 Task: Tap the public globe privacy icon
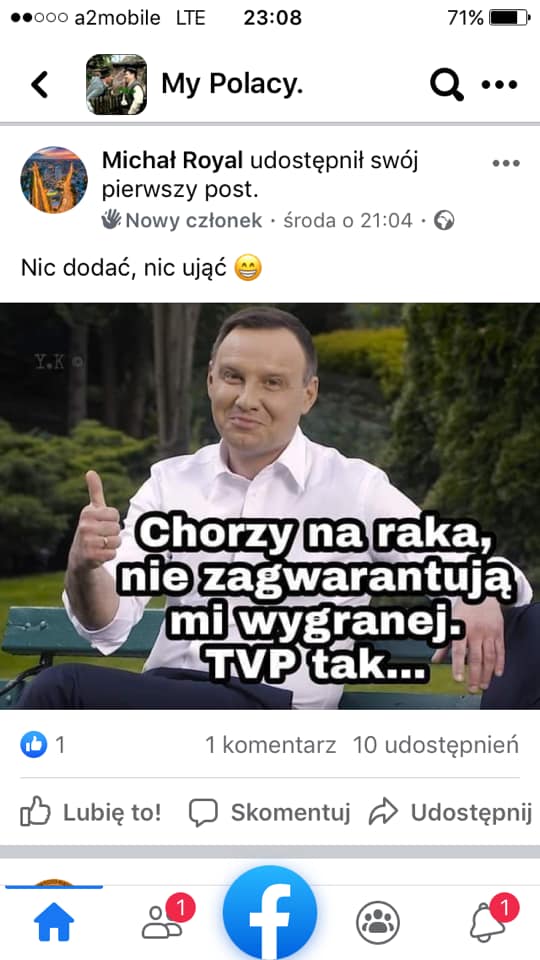pos(444,220)
